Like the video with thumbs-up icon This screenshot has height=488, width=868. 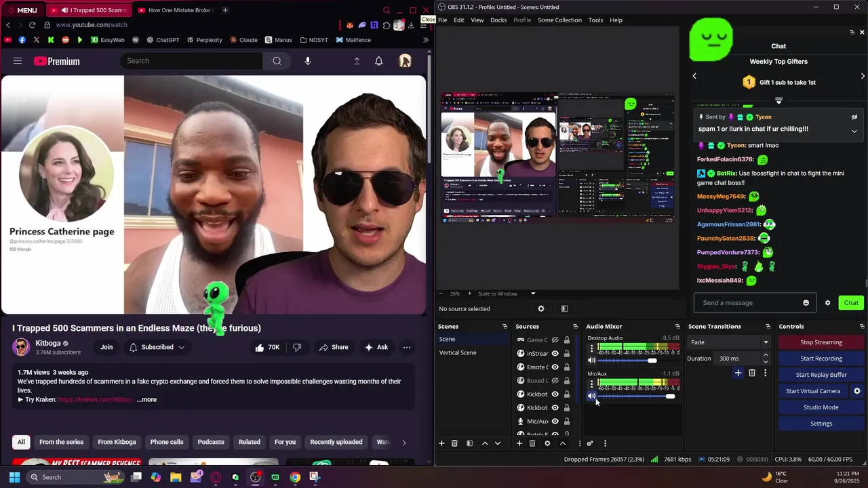click(260, 347)
